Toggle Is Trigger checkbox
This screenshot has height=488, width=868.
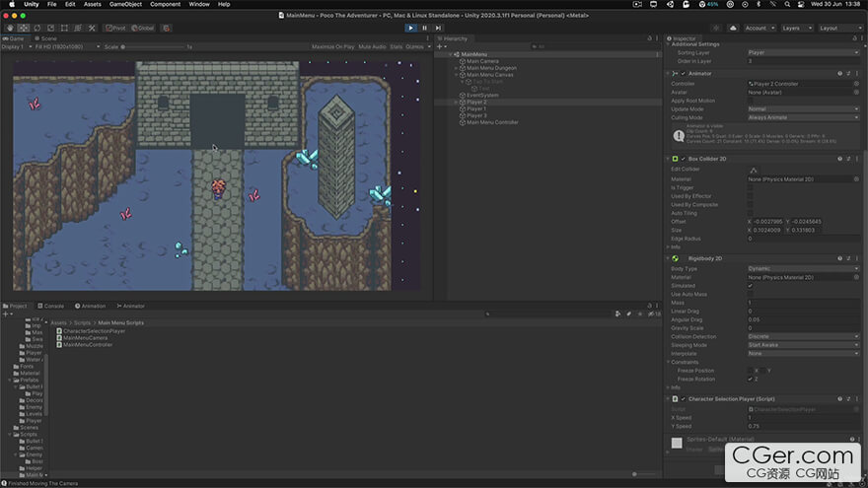click(751, 188)
